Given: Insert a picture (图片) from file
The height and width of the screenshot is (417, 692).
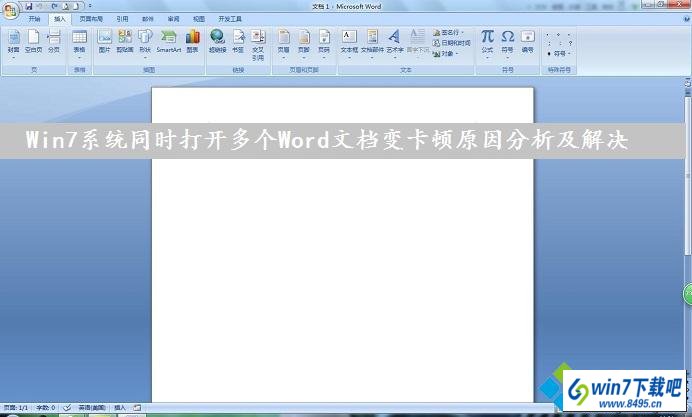Looking at the screenshot, I should tap(105, 42).
